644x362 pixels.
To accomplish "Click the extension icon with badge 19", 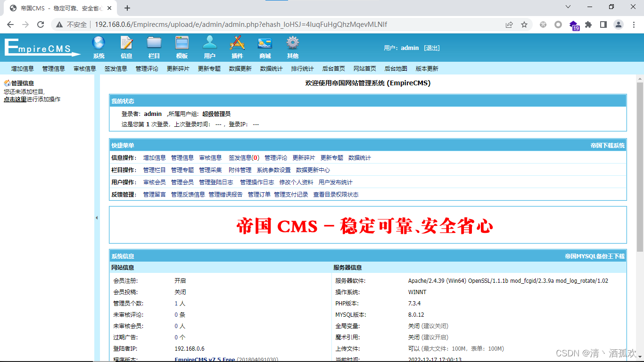I will coord(574,25).
